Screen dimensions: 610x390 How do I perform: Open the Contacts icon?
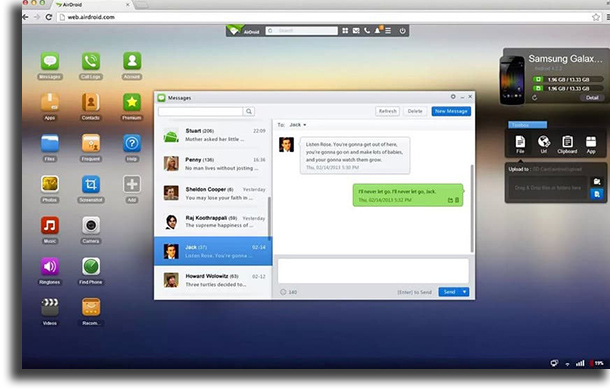(x=91, y=102)
